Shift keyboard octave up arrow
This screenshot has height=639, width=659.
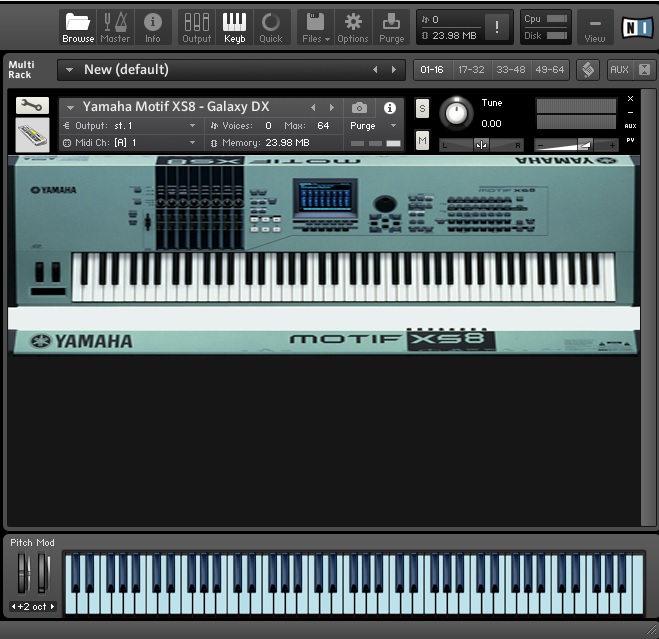click(53, 607)
